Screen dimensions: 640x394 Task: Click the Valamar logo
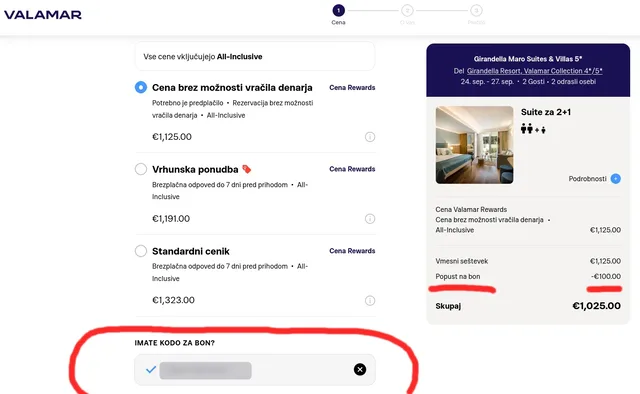[x=43, y=15]
